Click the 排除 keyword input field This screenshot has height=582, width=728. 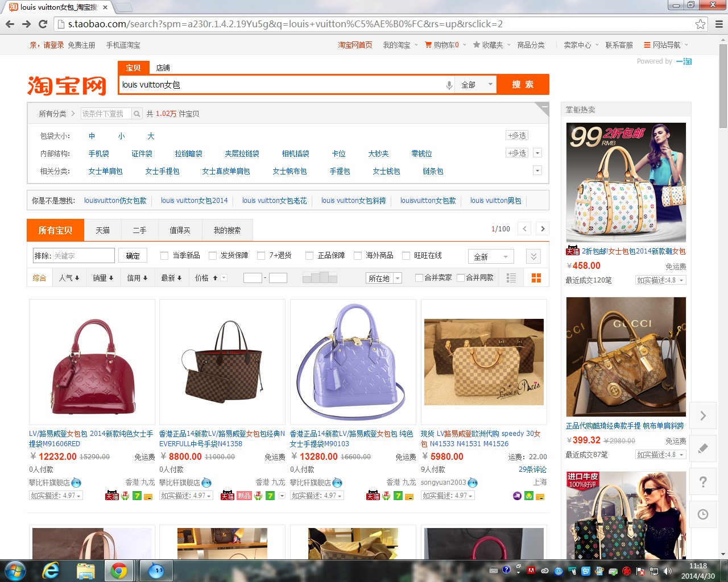(x=83, y=256)
